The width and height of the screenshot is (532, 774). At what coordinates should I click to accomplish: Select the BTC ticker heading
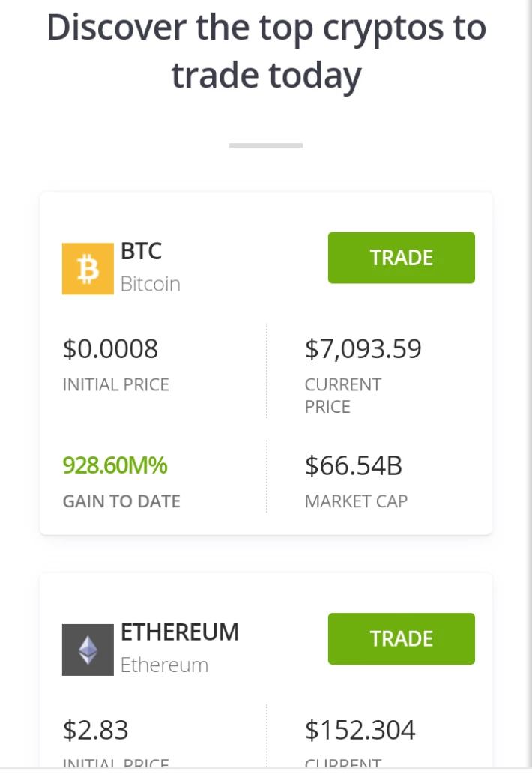pos(141,251)
